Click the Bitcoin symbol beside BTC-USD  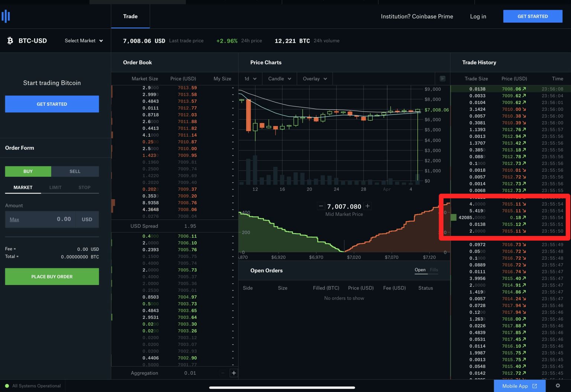(10, 41)
